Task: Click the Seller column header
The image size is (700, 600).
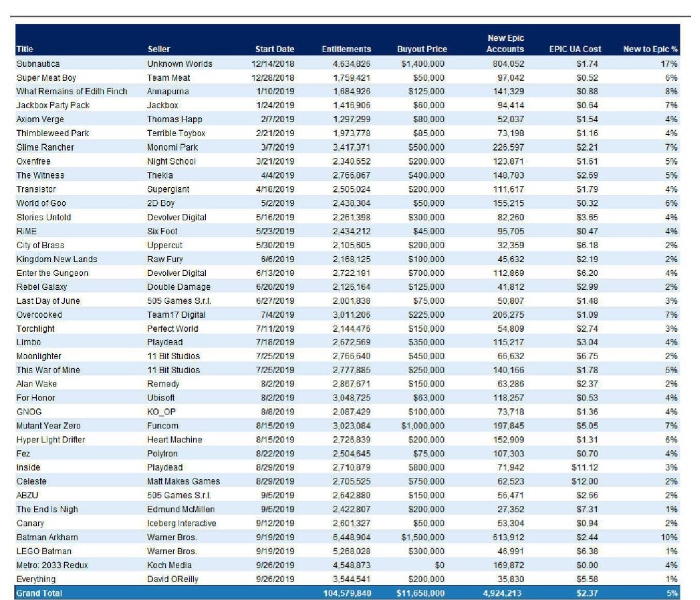Action: click(x=159, y=49)
